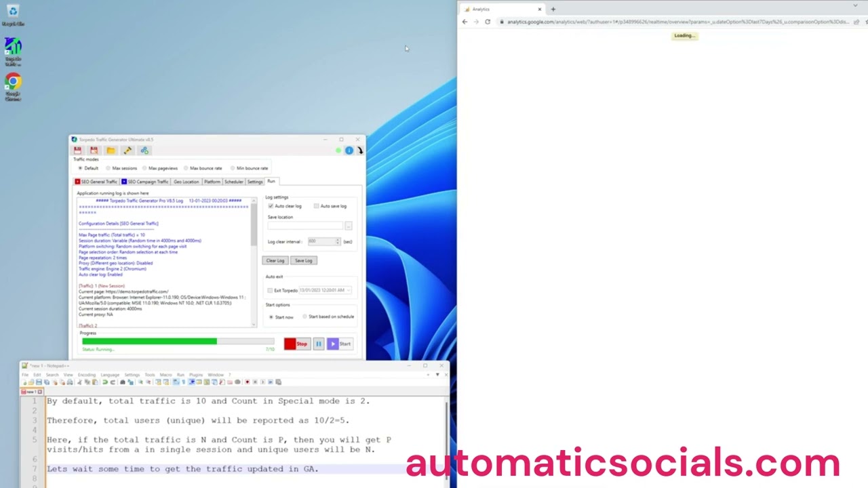Open the folder icon in Torpedo toolbar
The image size is (868, 488).
coord(111,150)
